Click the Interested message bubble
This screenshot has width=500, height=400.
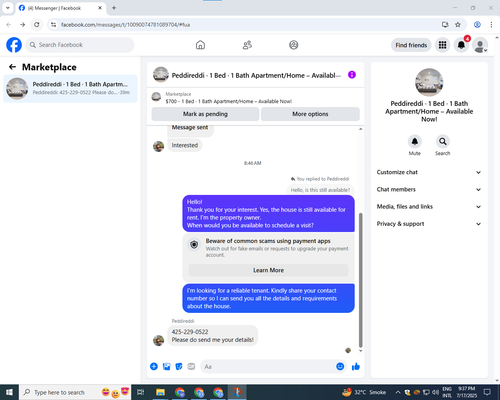pos(185,145)
